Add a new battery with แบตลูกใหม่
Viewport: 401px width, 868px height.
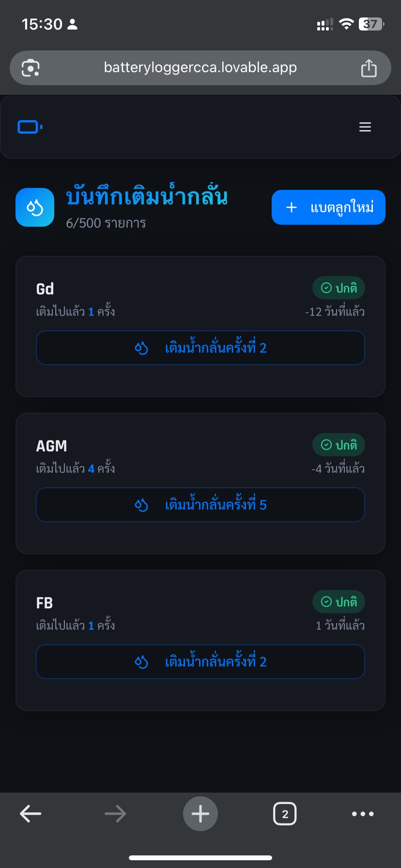tap(328, 207)
